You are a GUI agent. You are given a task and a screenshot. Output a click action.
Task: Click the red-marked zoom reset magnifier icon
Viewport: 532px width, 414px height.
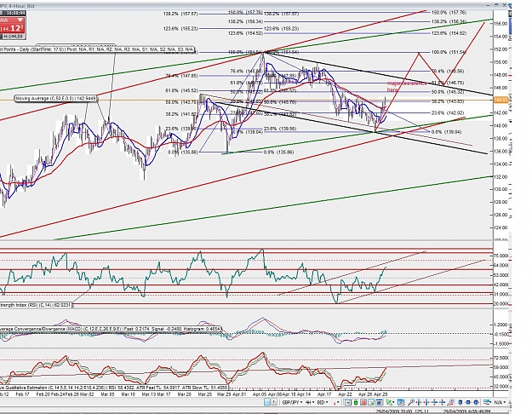450,403
